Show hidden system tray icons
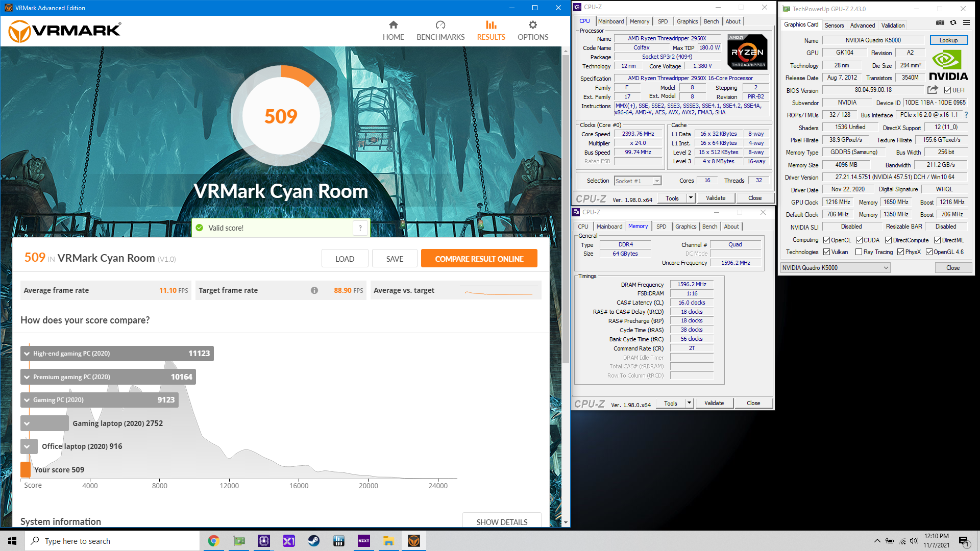 click(877, 541)
